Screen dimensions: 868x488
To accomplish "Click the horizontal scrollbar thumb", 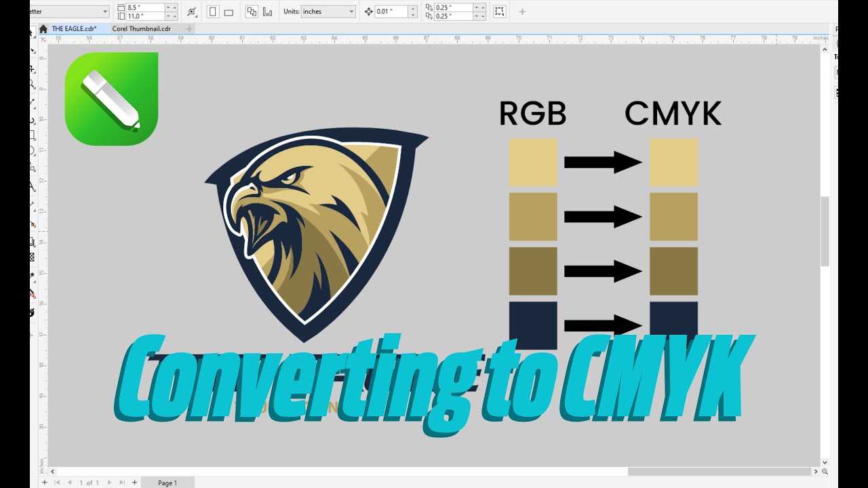I will tap(719, 472).
